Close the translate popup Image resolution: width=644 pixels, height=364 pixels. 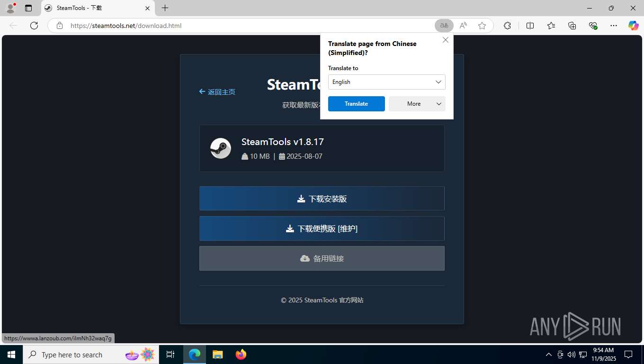coord(446,40)
